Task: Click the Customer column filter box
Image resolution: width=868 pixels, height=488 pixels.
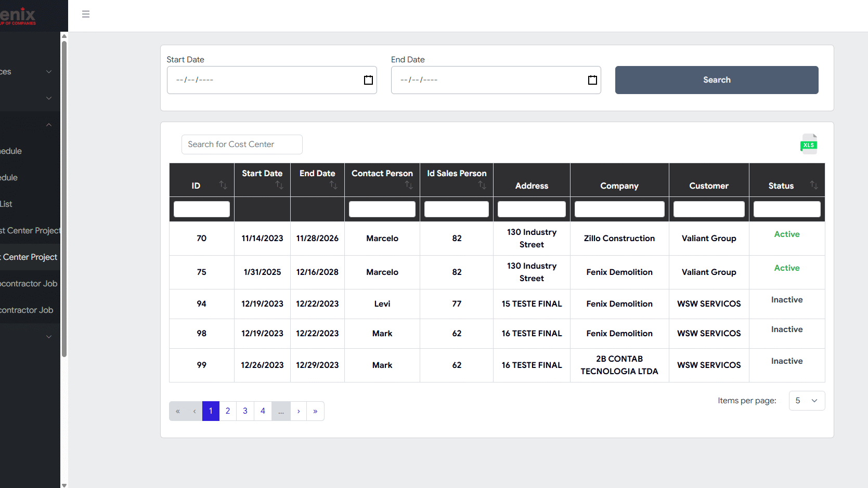Action: pyautogui.click(x=709, y=209)
